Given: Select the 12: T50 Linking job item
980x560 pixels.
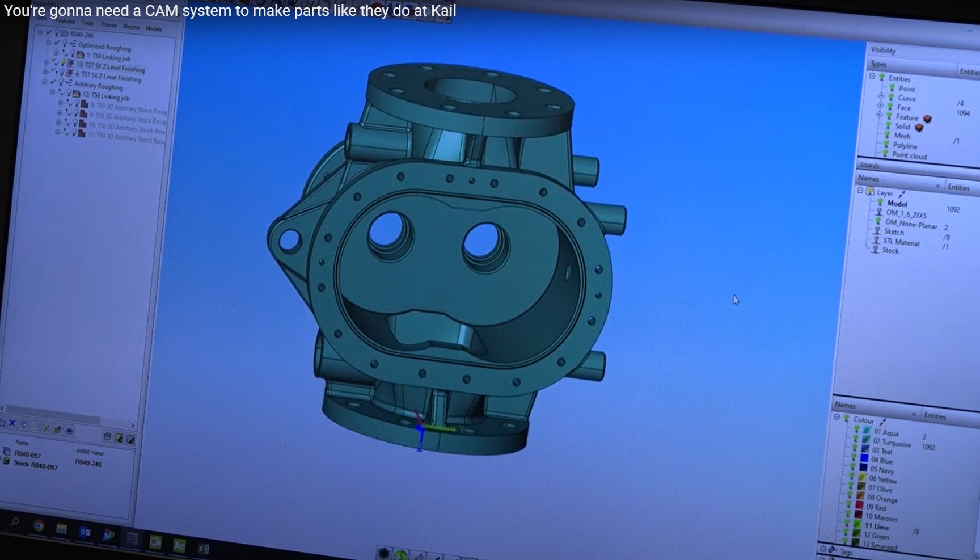Looking at the screenshot, I should 105,96.
